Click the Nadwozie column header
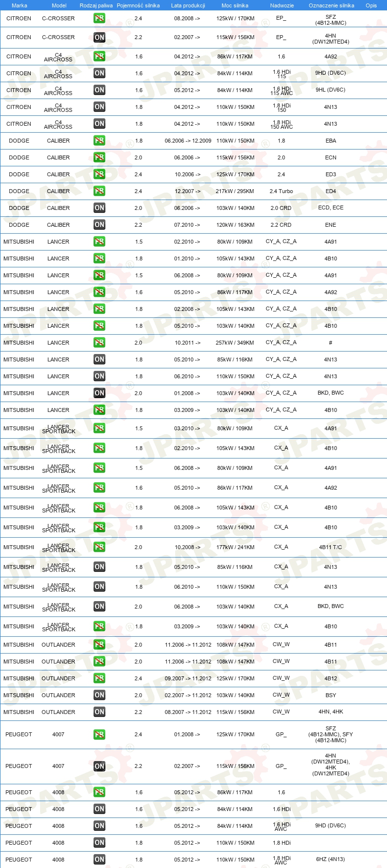This screenshot has height=868, width=387. click(282, 5)
